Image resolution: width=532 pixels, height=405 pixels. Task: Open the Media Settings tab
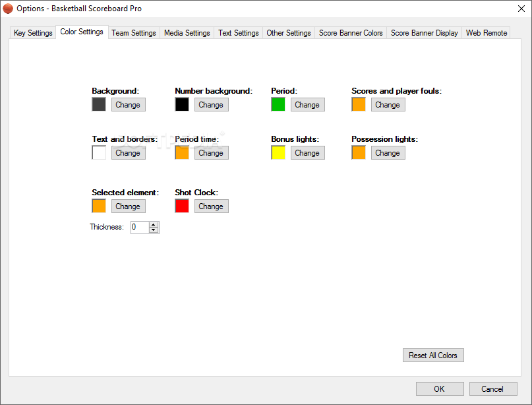tap(187, 33)
